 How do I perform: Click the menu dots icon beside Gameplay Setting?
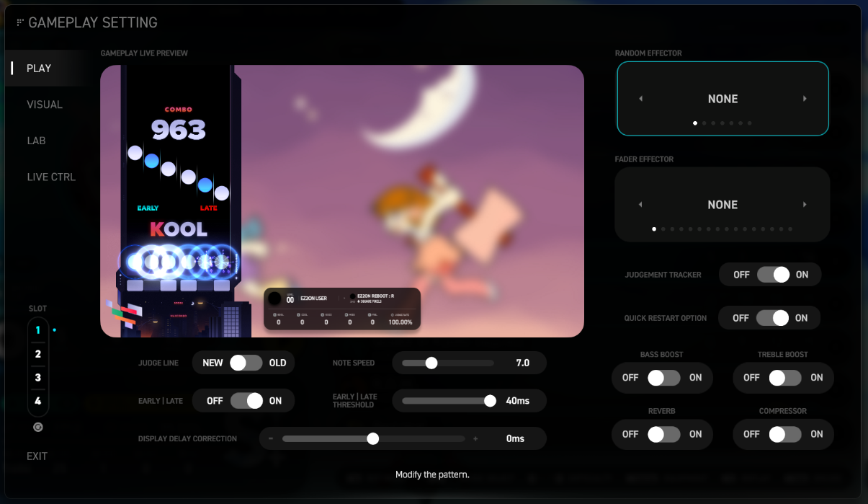(x=20, y=22)
